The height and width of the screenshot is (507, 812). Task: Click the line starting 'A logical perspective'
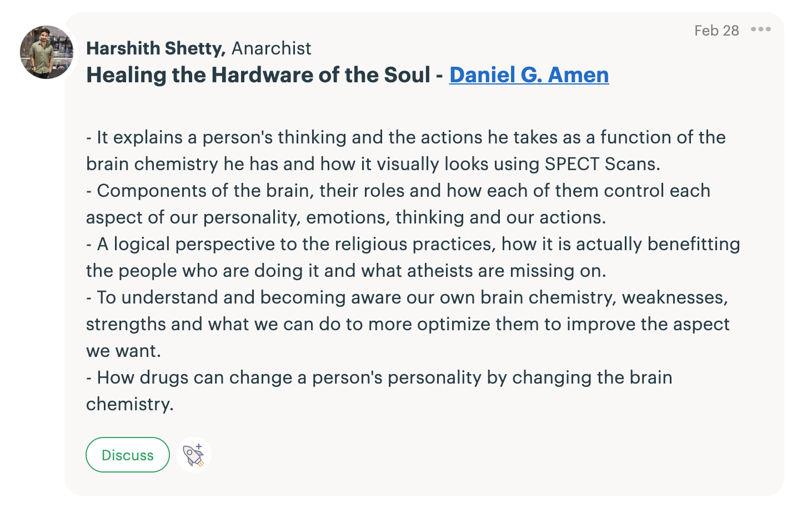tap(413, 244)
